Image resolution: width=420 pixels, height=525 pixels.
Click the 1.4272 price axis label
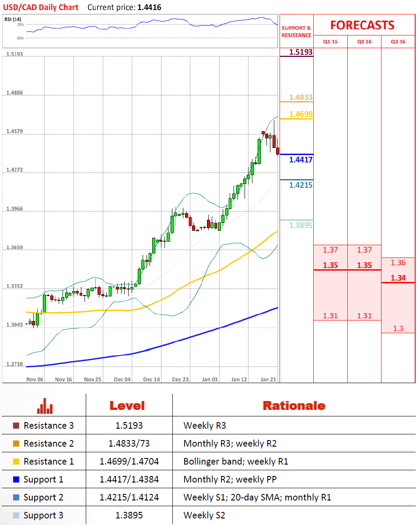pos(15,170)
